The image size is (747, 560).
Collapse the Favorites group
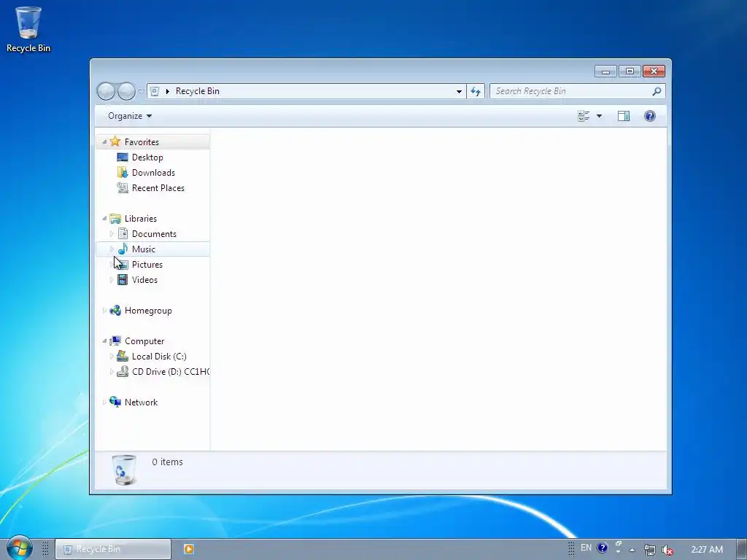pyautogui.click(x=104, y=142)
